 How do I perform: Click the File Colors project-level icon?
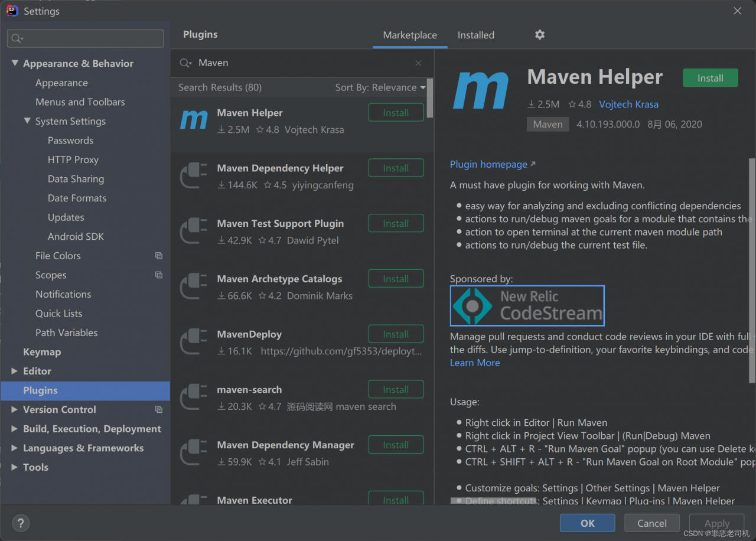158,256
